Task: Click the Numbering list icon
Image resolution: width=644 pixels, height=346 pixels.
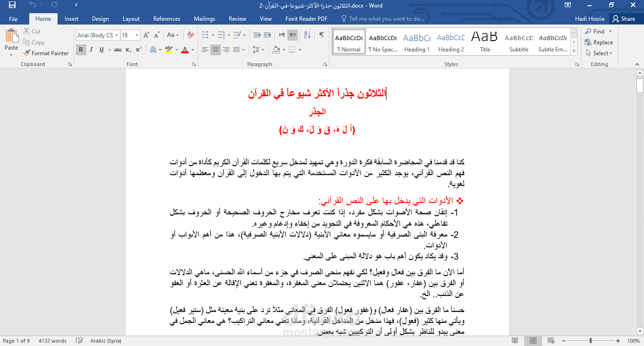Action: click(221, 35)
